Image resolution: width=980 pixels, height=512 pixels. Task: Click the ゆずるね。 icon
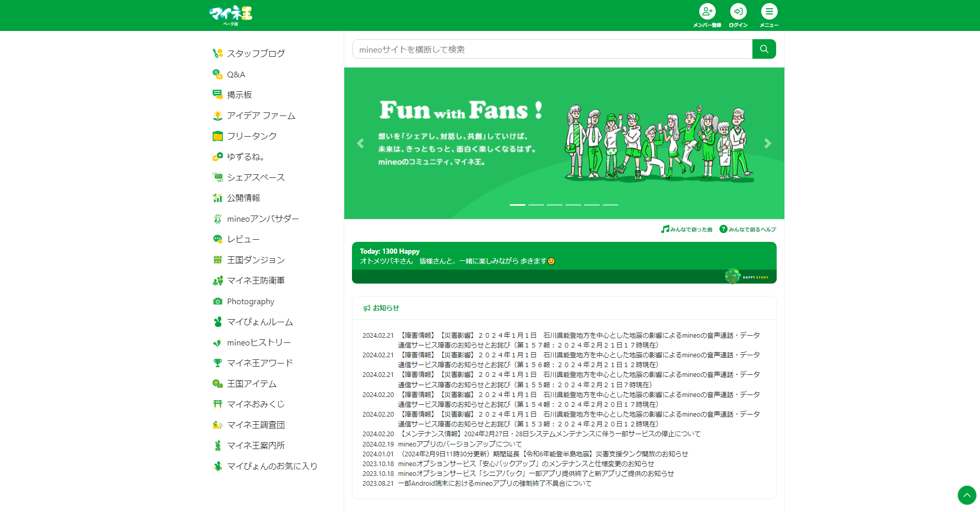[x=218, y=157]
